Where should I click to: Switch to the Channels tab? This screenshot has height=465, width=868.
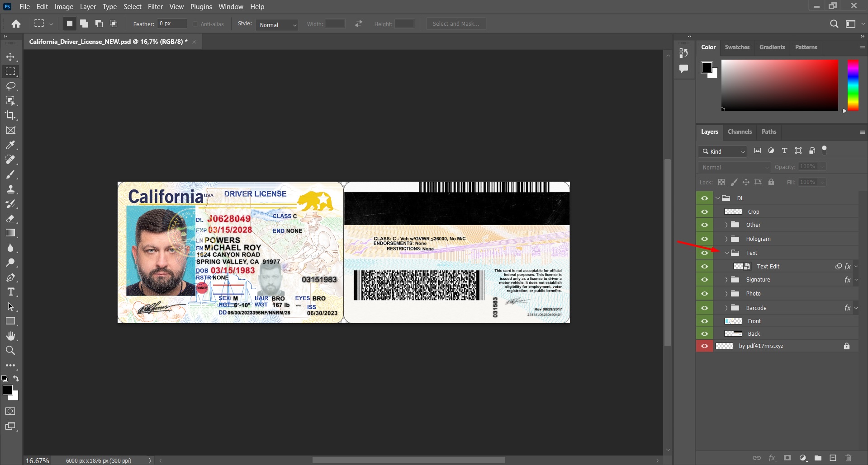click(x=740, y=132)
